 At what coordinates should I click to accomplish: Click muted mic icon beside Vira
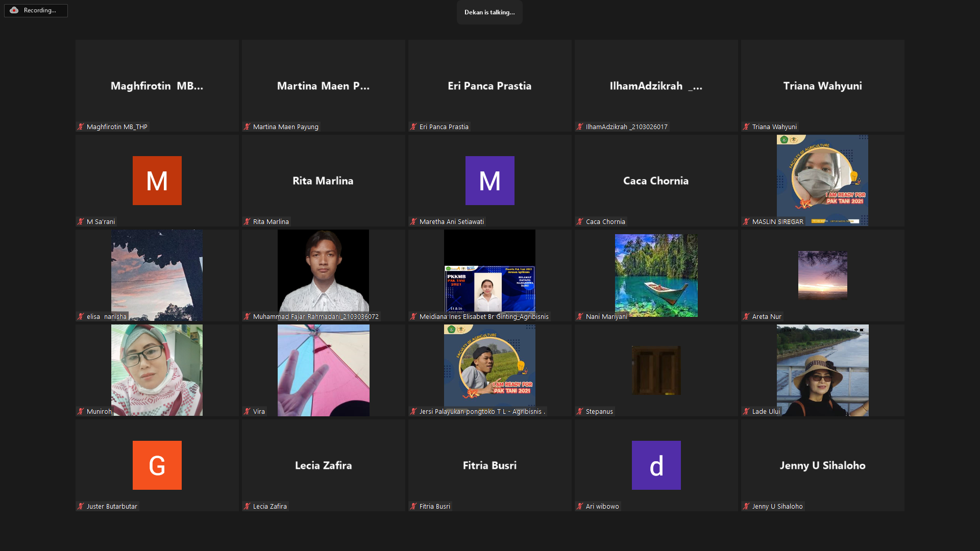coord(247,411)
